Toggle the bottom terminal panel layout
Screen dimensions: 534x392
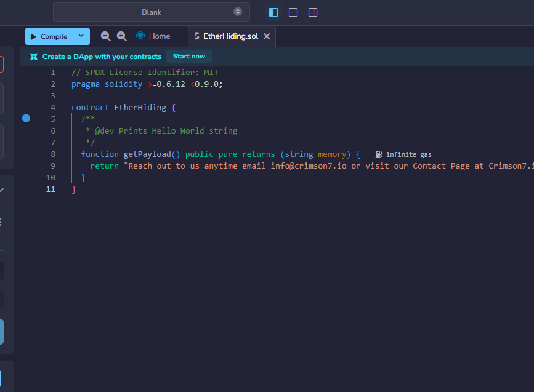293,12
